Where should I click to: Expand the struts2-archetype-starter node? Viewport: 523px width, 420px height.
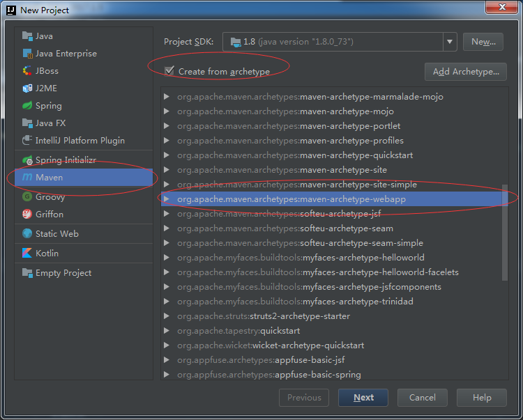[167, 316]
